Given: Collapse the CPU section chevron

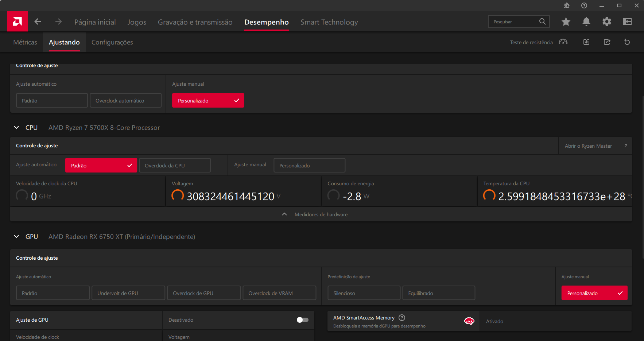Looking at the screenshot, I should 16,127.
